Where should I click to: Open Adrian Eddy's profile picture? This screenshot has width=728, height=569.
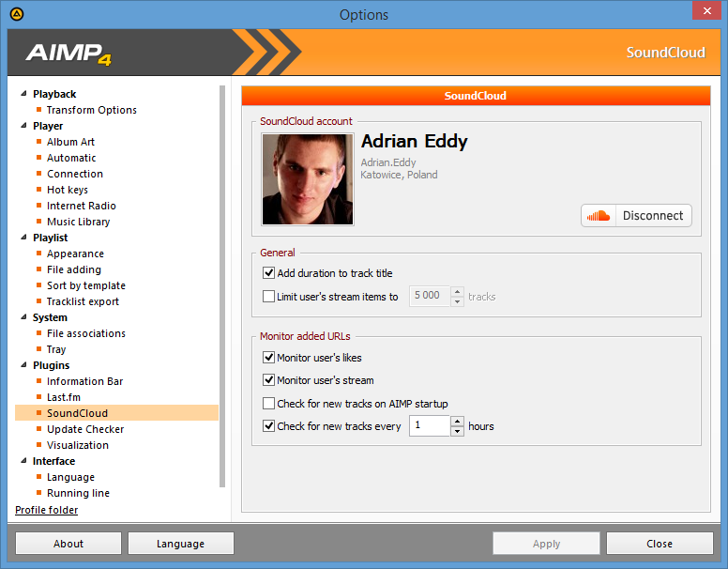click(308, 179)
